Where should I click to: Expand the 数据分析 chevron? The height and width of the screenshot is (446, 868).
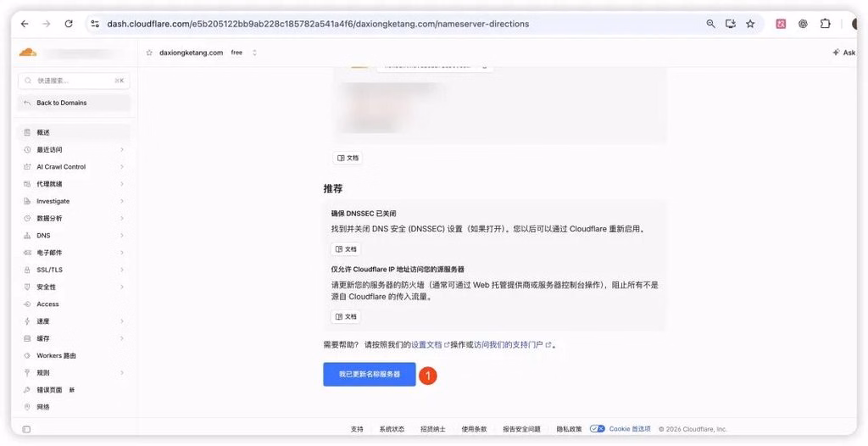[x=122, y=218]
